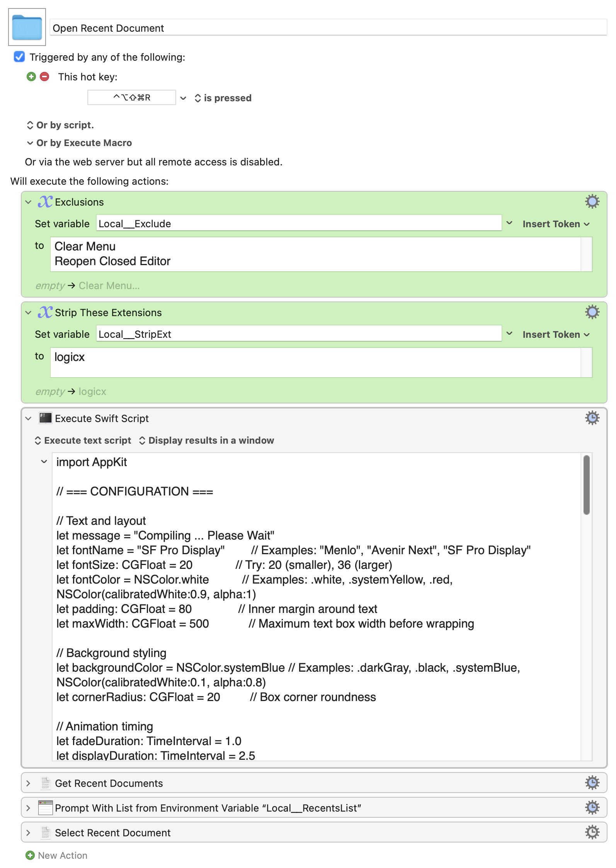Expand the Select Recent Document action
Image resolution: width=616 pixels, height=868 pixels.
click(x=28, y=833)
